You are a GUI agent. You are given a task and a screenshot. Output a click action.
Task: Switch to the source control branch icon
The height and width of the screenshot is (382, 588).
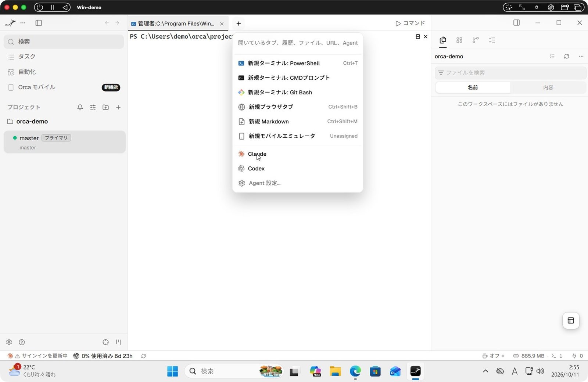476,40
